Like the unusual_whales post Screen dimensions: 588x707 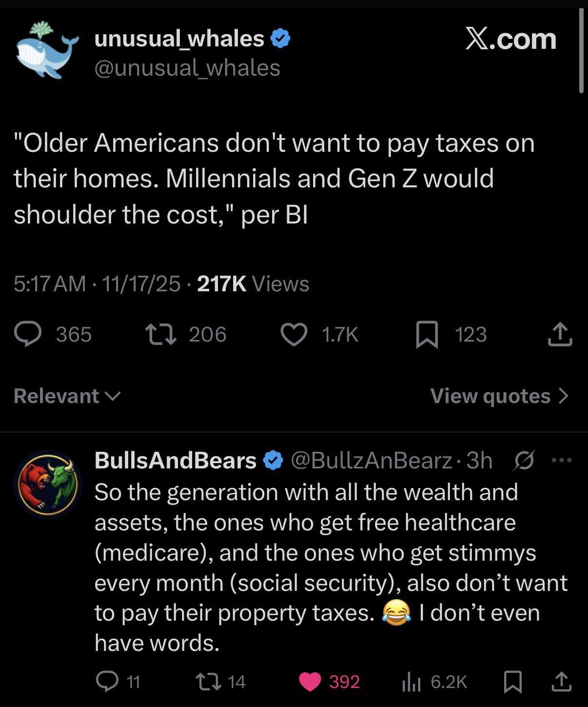tap(294, 335)
